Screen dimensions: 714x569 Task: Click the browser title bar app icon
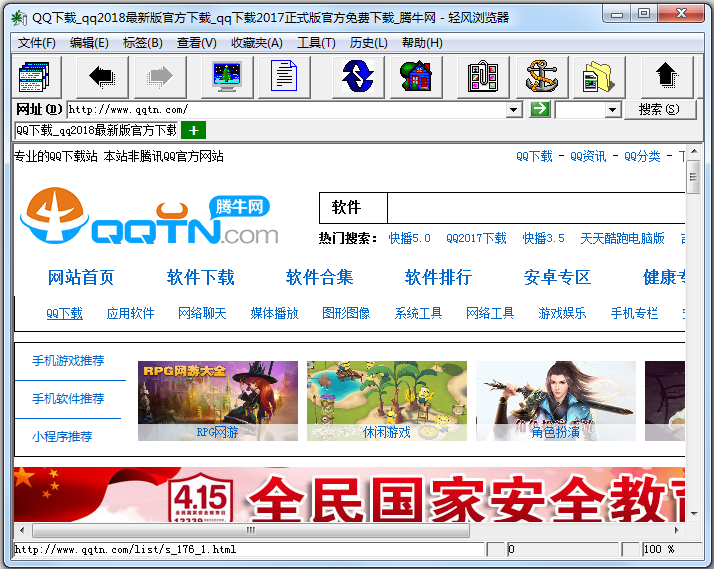pos(19,18)
